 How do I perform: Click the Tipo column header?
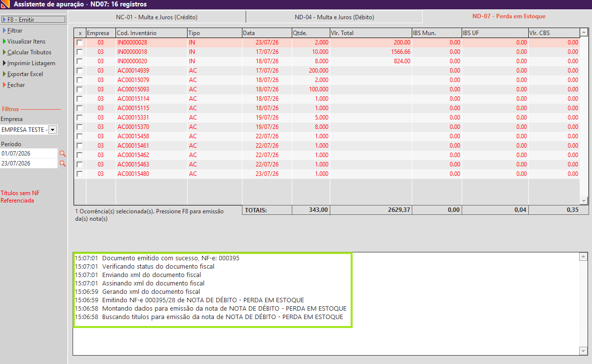pos(214,33)
